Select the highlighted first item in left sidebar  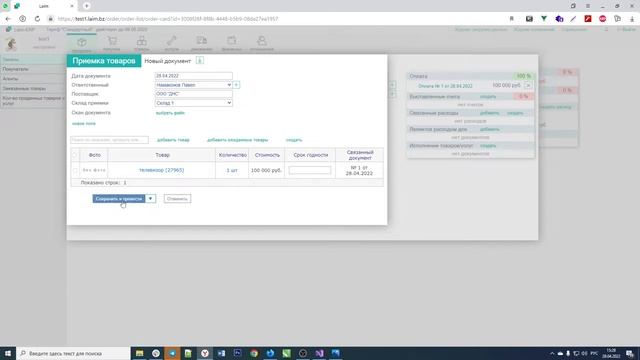(33, 60)
